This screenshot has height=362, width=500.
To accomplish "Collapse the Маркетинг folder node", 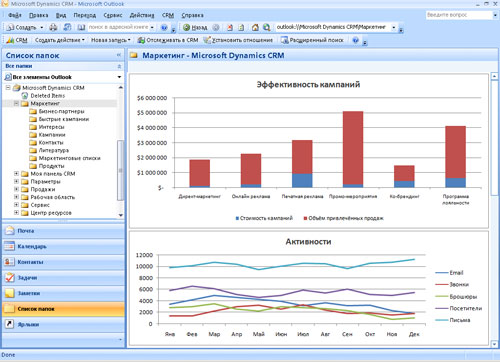I will tap(16, 103).
